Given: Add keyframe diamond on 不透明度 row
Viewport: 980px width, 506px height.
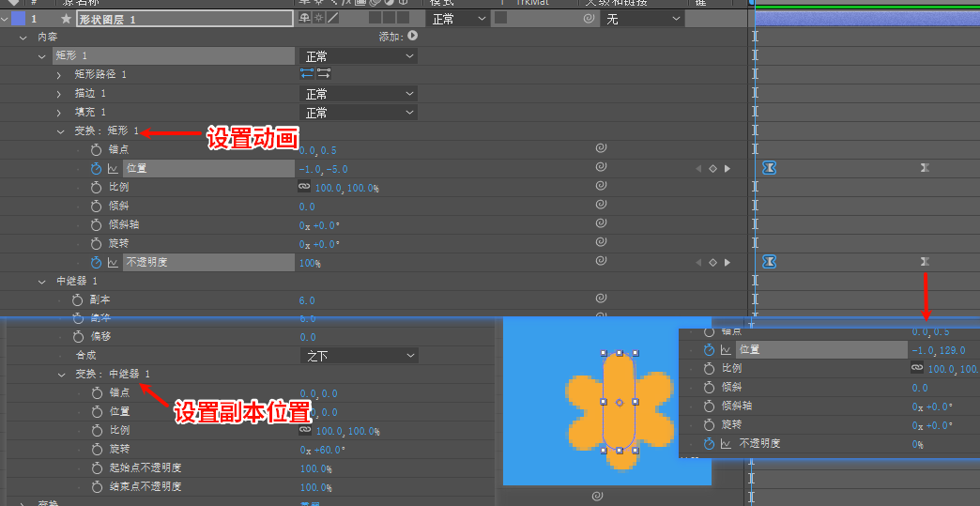Looking at the screenshot, I should tap(713, 262).
